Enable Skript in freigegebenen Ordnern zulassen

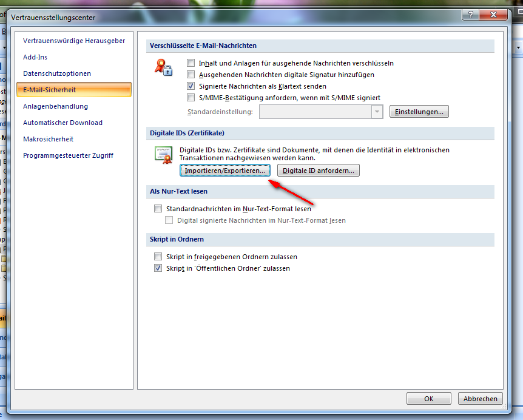tap(158, 257)
